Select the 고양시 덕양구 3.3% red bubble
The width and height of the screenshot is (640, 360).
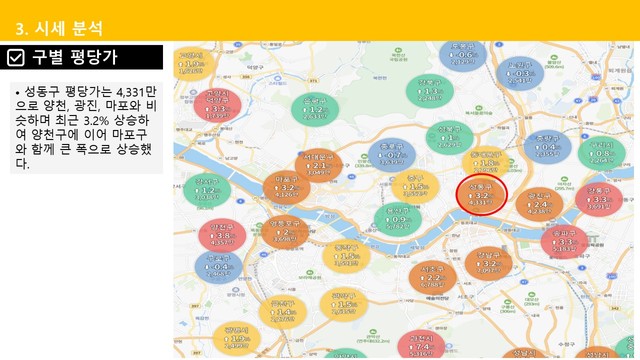coord(218,105)
